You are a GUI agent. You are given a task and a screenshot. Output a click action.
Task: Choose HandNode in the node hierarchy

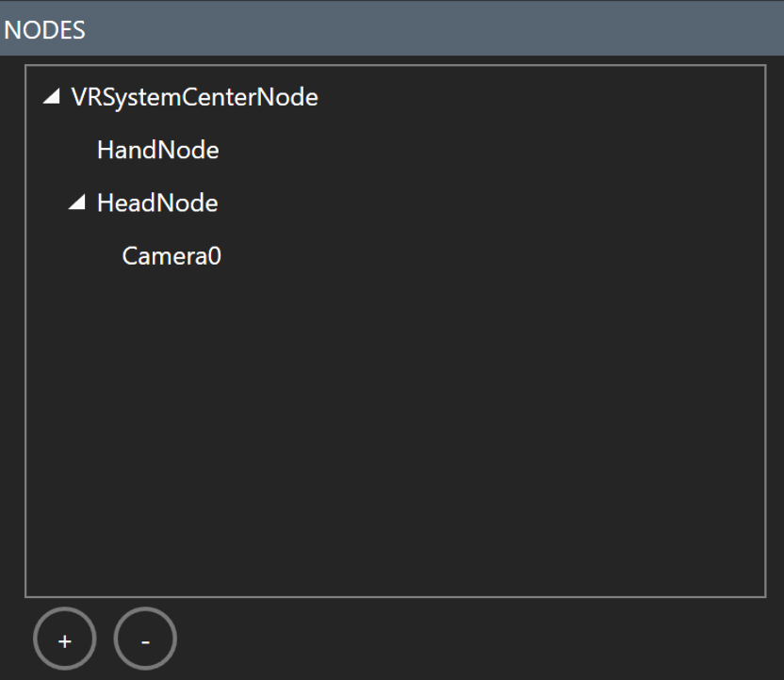coord(157,150)
